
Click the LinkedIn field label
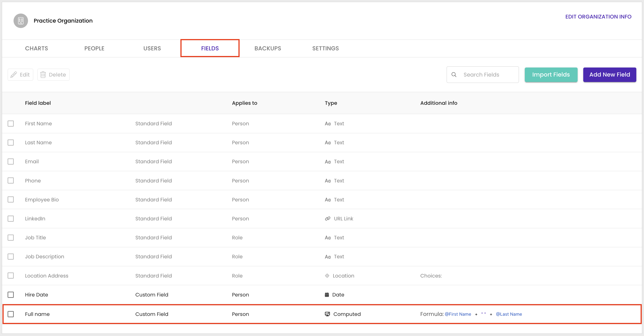35,219
